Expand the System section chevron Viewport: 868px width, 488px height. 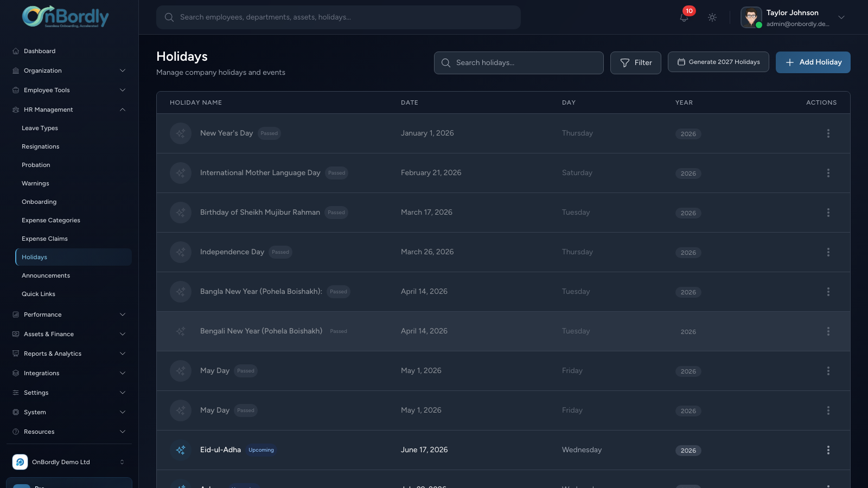point(123,412)
